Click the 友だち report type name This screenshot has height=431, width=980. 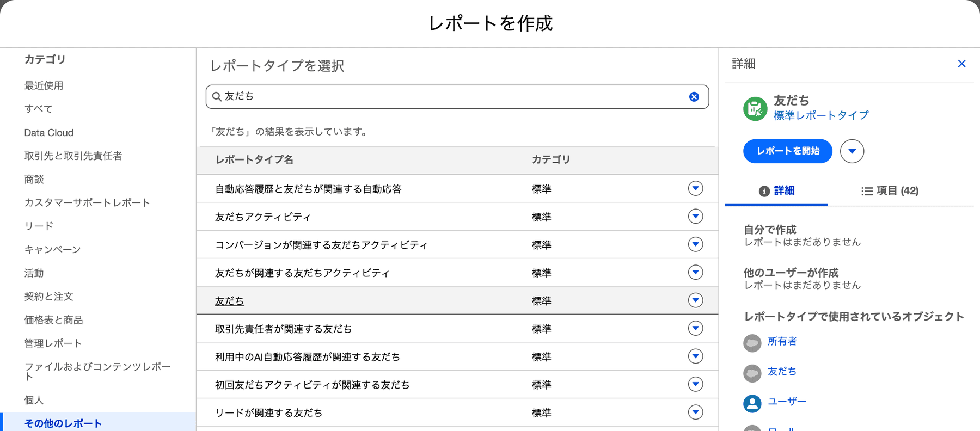pyautogui.click(x=229, y=301)
